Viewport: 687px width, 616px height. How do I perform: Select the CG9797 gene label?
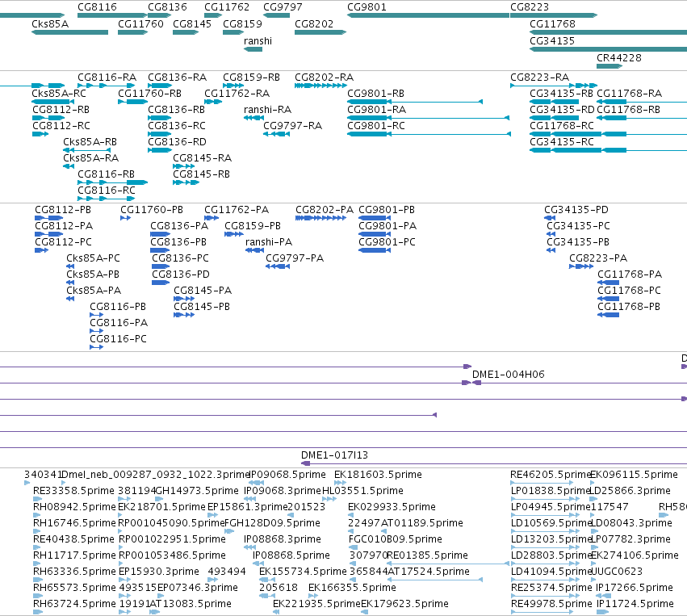point(283,7)
